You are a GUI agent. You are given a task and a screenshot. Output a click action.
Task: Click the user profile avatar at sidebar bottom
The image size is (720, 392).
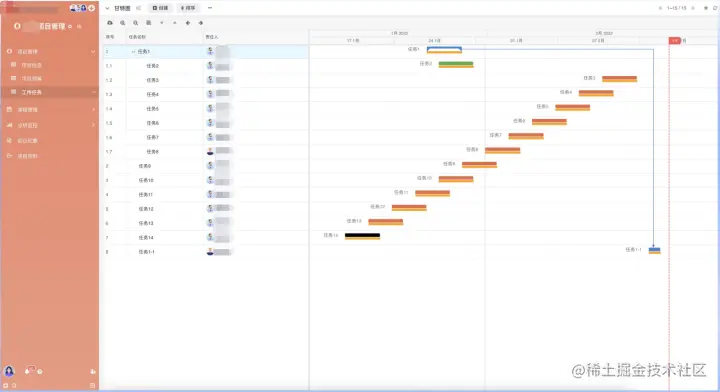point(9,371)
